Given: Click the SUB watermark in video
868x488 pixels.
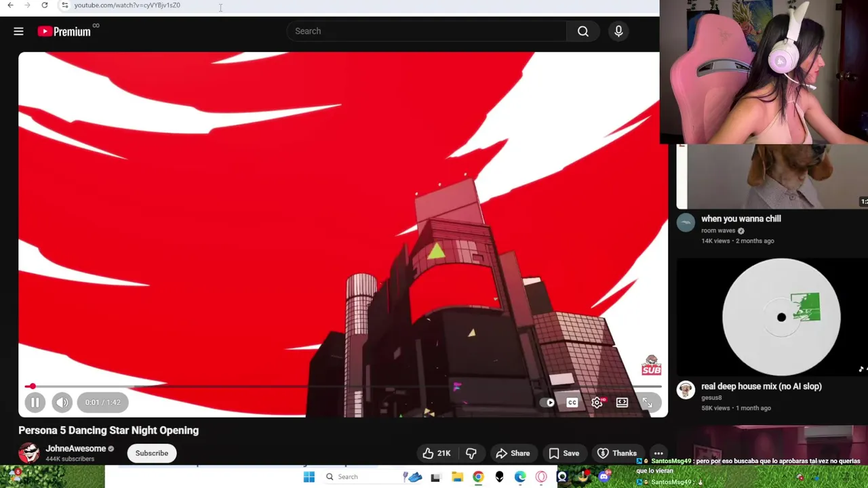Looking at the screenshot, I should click(x=651, y=365).
